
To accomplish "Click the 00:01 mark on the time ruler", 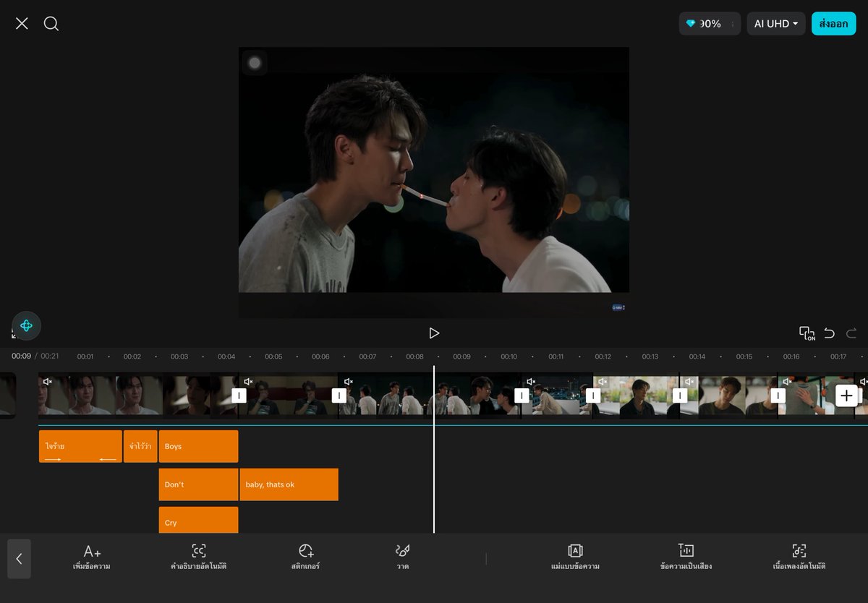I will point(85,356).
